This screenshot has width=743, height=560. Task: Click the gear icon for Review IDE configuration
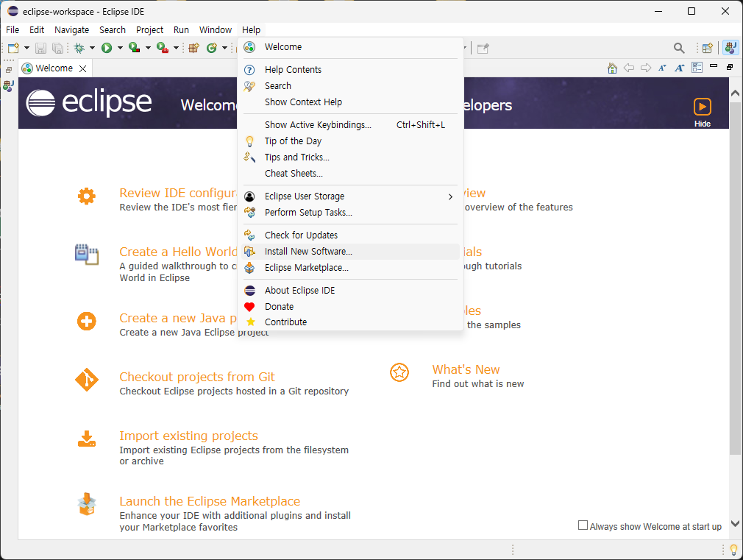pyautogui.click(x=87, y=196)
